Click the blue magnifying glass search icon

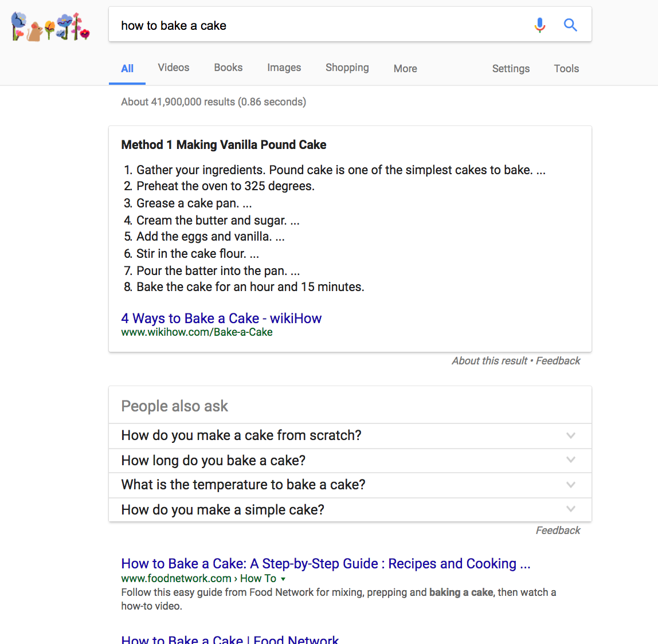click(570, 25)
